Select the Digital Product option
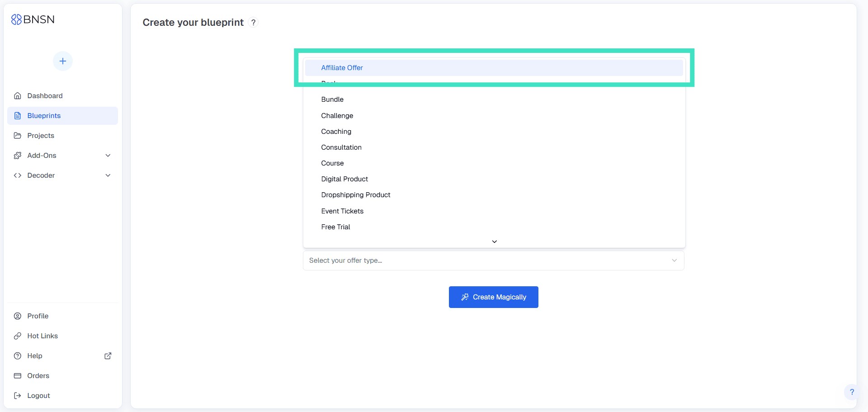The image size is (868, 412). 344,179
